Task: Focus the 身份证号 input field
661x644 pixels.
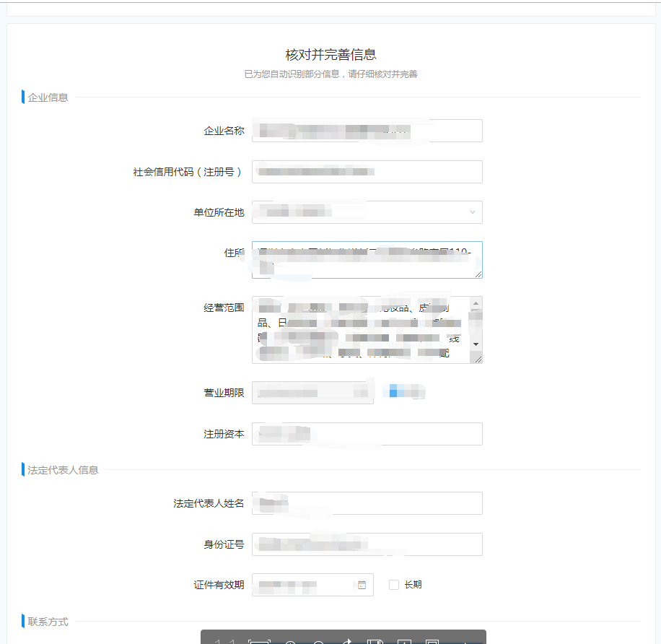Action: [367, 544]
